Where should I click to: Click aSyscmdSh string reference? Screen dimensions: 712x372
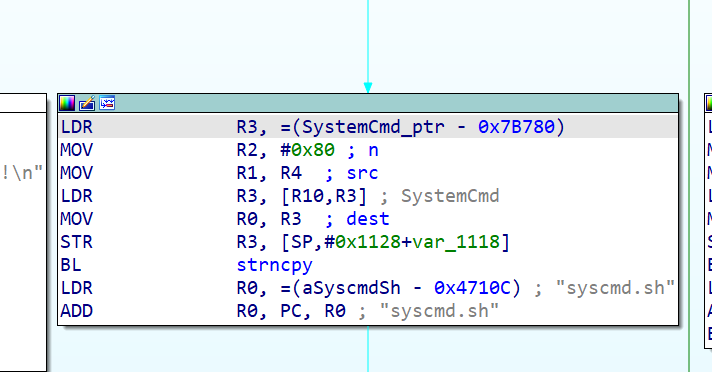click(x=351, y=288)
